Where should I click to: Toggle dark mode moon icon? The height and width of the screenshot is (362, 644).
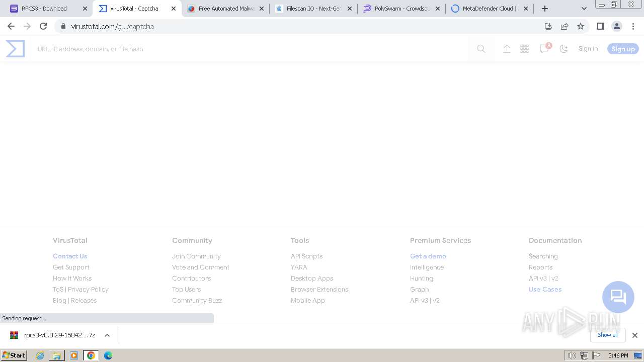coord(564,49)
